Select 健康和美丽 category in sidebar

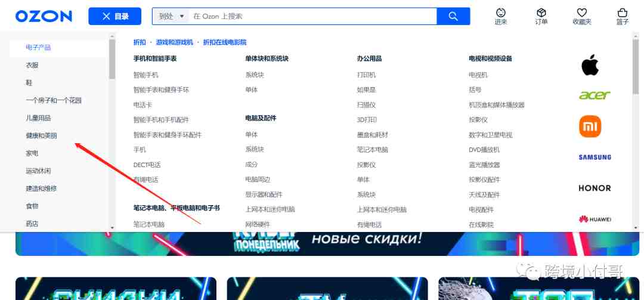[41, 135]
